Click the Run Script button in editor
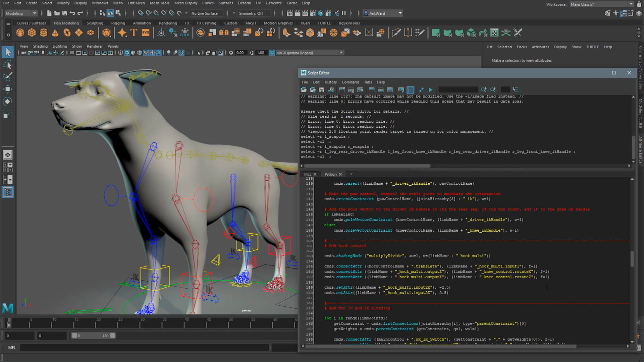The image size is (644, 362). (431, 90)
